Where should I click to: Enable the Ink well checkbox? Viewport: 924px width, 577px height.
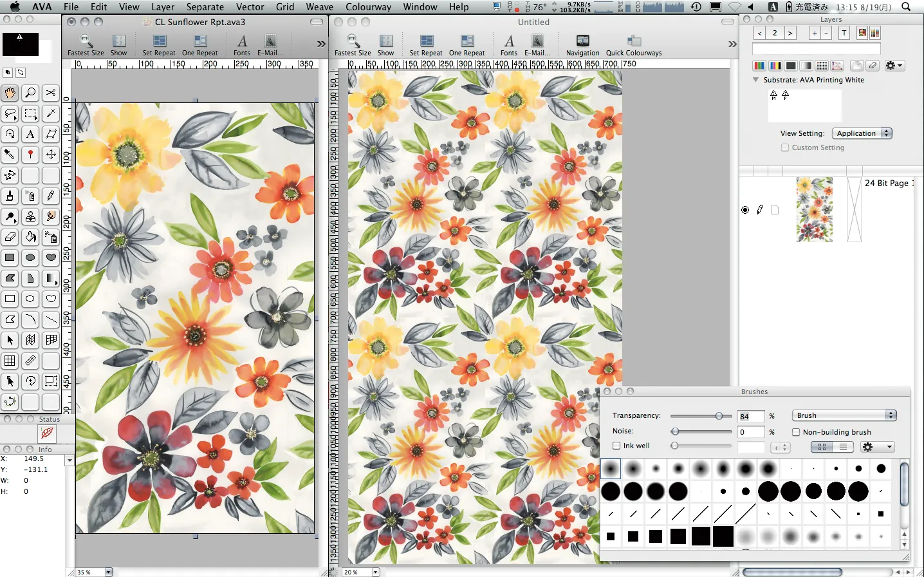point(616,446)
